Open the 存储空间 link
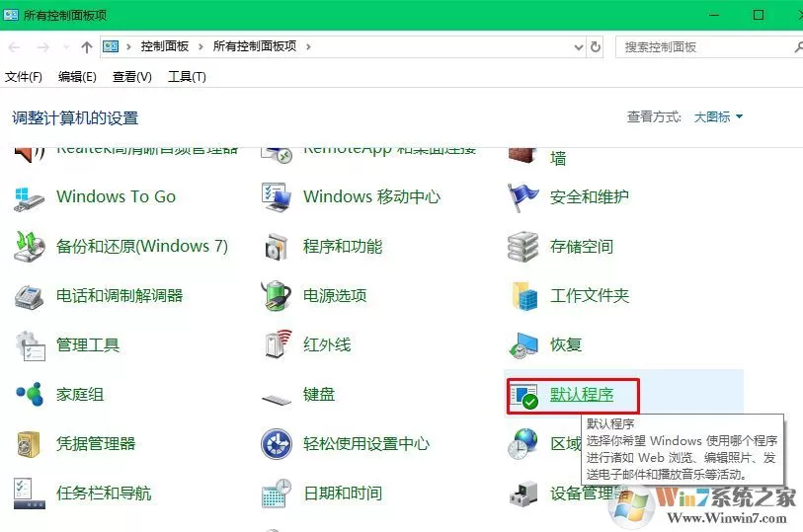 (x=582, y=247)
